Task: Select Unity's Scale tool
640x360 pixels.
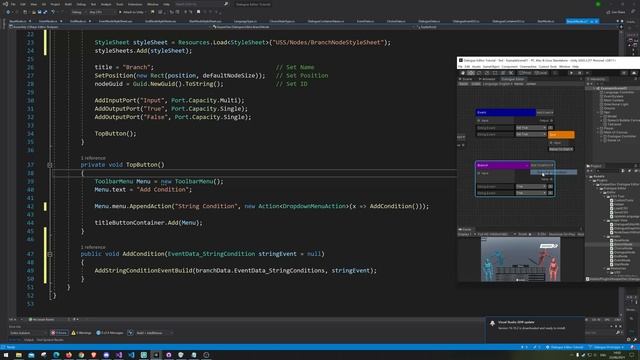Action: coord(487,73)
